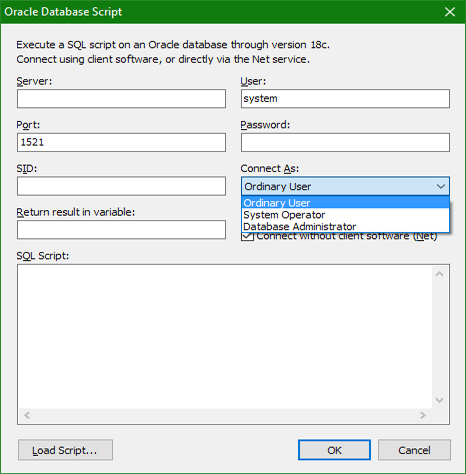Click the horizontal scroll left arrow
Image resolution: width=466 pixels, height=474 pixels.
[27, 415]
